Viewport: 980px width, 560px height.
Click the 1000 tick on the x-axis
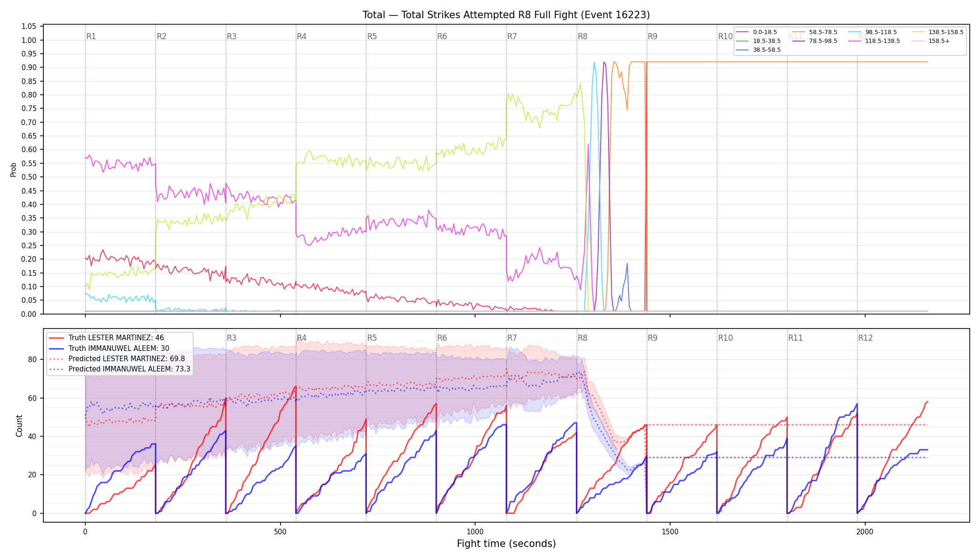pos(475,532)
